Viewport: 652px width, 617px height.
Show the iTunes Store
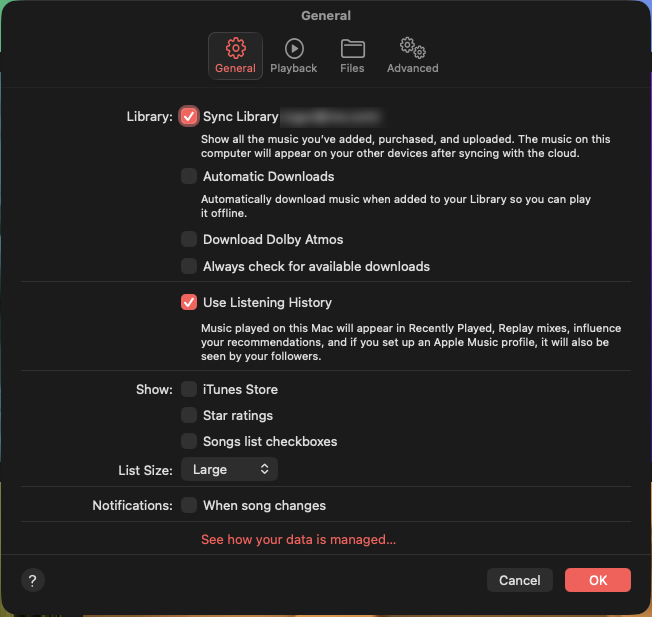pyautogui.click(x=189, y=390)
